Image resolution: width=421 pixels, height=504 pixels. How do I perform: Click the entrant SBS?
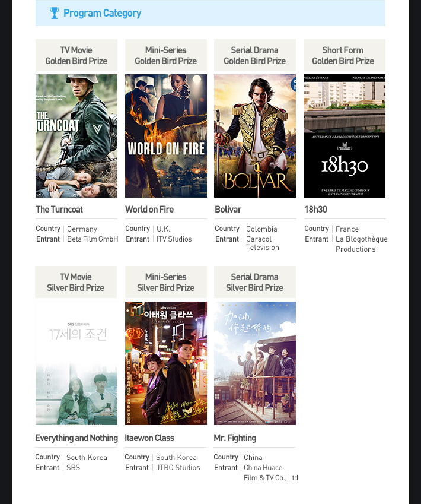(x=73, y=468)
